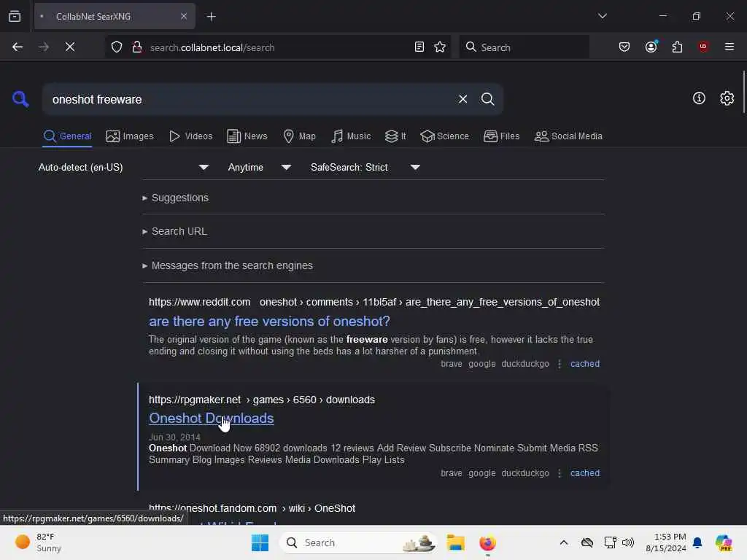
Task: Open cached link for reddit result
Action: pyautogui.click(x=585, y=364)
